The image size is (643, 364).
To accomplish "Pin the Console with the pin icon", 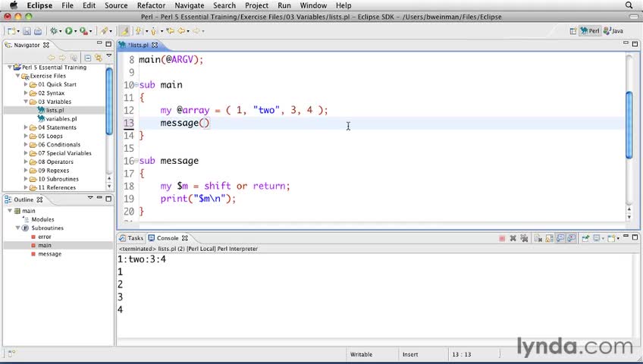I will (585, 238).
